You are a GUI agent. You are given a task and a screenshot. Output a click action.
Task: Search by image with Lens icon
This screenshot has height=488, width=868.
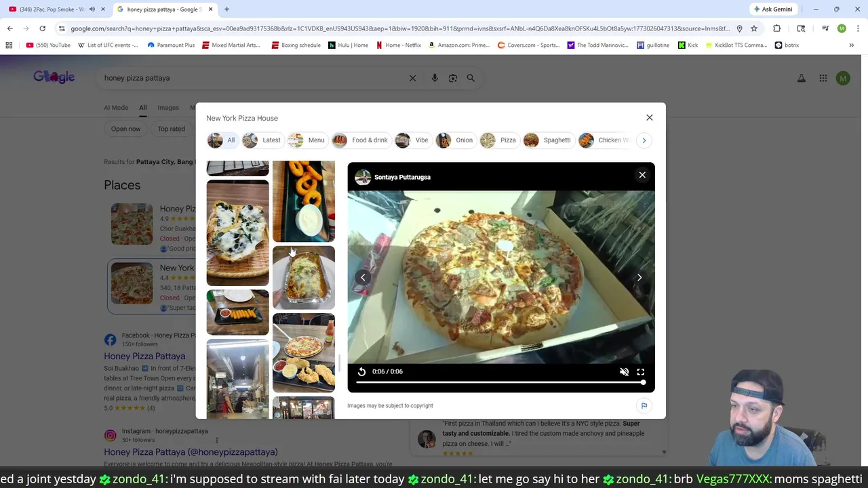453,78
